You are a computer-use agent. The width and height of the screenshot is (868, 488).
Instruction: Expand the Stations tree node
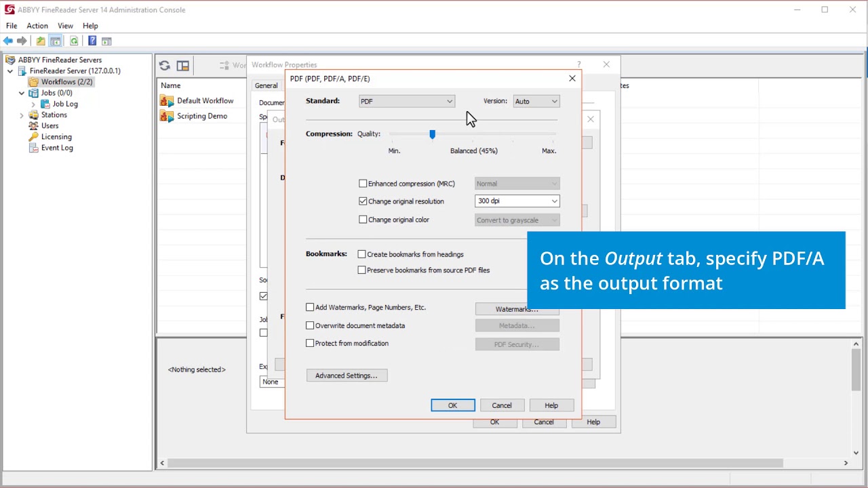tap(22, 115)
